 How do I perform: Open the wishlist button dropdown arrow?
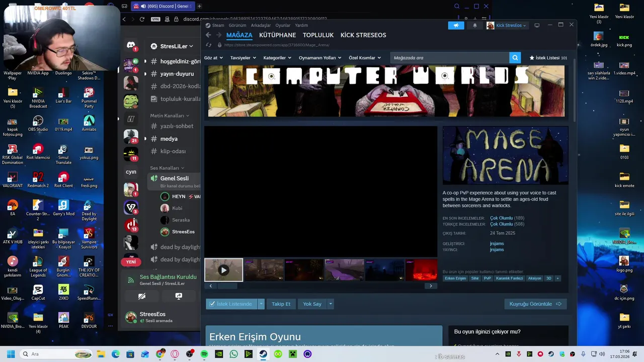[x=261, y=304]
